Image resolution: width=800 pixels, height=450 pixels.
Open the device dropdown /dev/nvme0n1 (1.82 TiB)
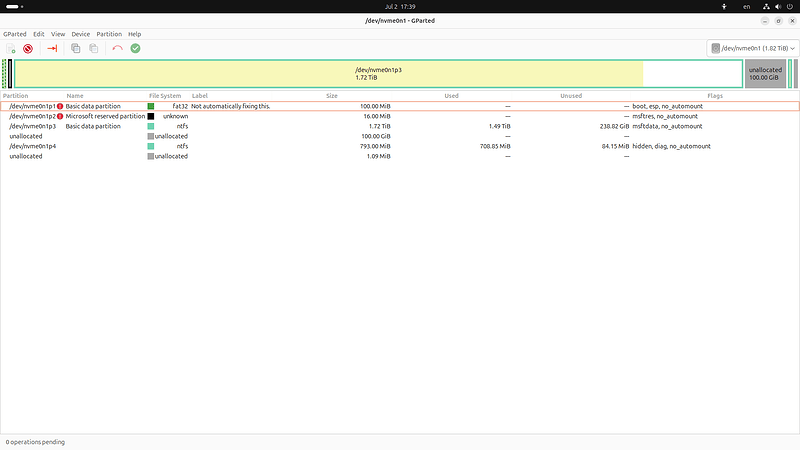click(x=753, y=48)
